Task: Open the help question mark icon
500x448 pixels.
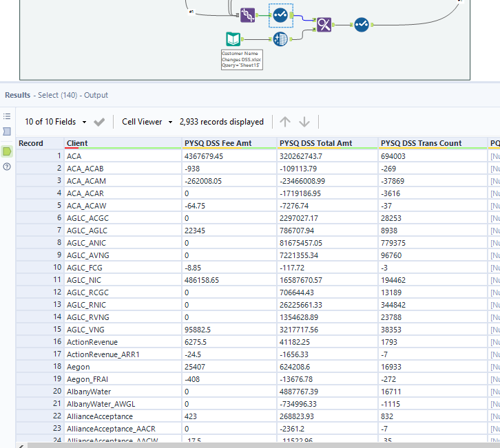Action: click(7, 167)
